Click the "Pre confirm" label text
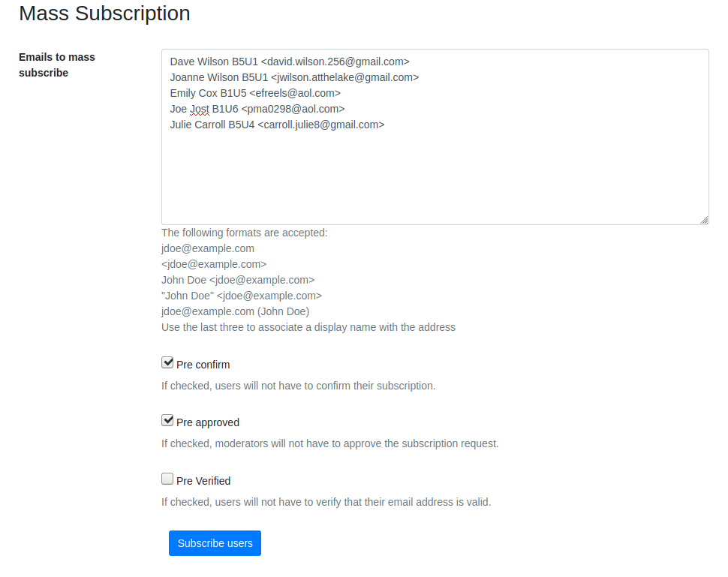Image resolution: width=728 pixels, height=577 pixels. (x=203, y=365)
